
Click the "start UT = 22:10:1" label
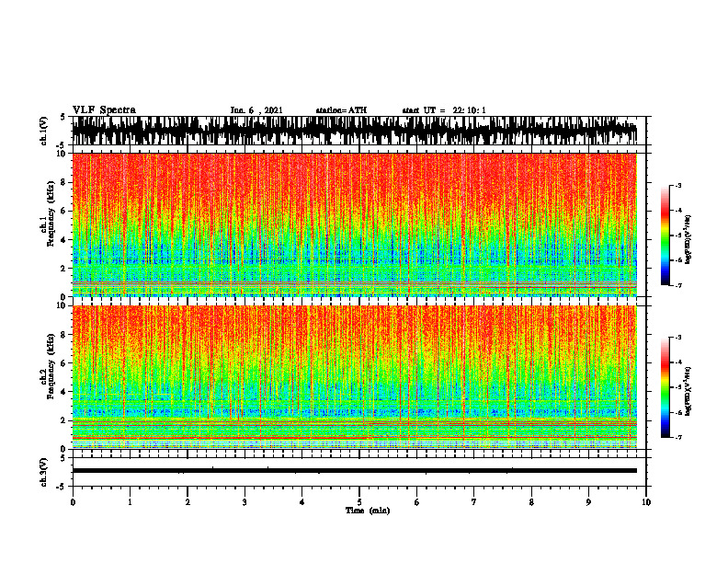point(444,110)
